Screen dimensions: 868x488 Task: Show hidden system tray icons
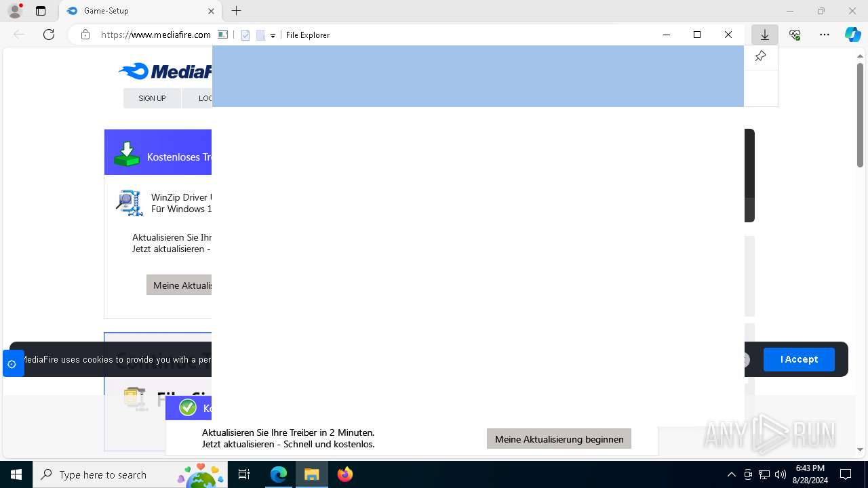click(x=731, y=474)
